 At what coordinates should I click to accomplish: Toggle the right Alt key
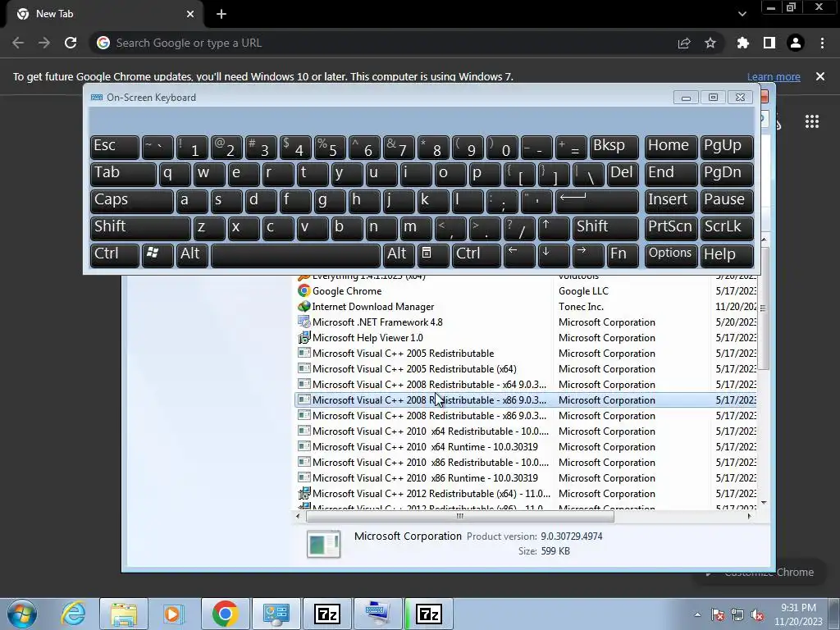click(399, 255)
